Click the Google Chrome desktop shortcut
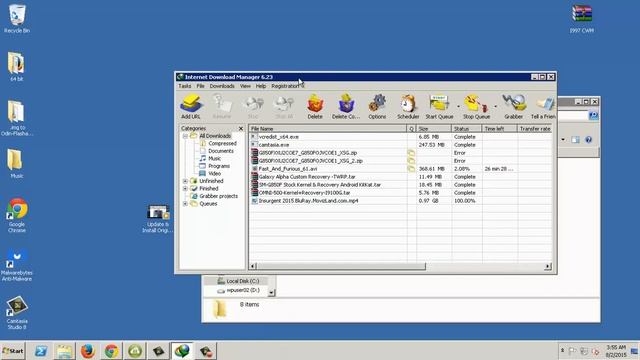 pos(17,216)
